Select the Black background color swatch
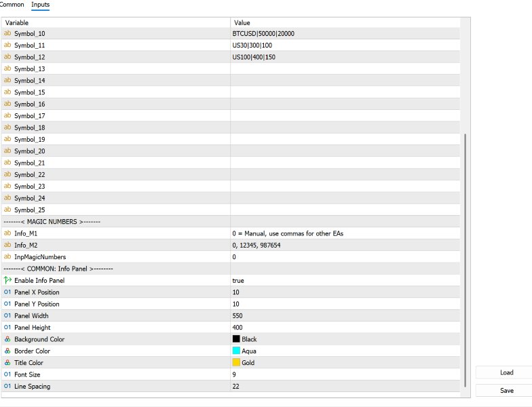Image resolution: width=532 pixels, height=407 pixels. (x=236, y=339)
